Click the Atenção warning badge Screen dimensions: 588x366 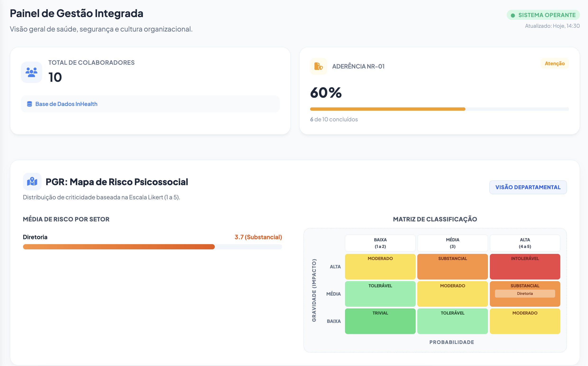[x=554, y=64]
